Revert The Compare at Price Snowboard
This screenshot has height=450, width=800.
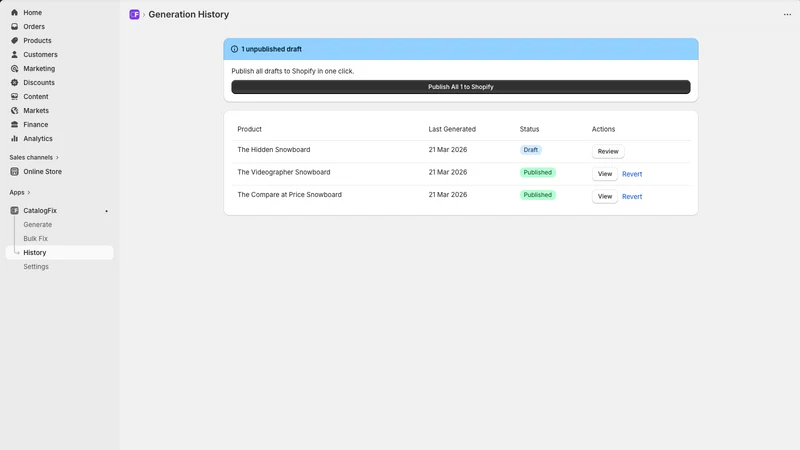pyautogui.click(x=632, y=196)
